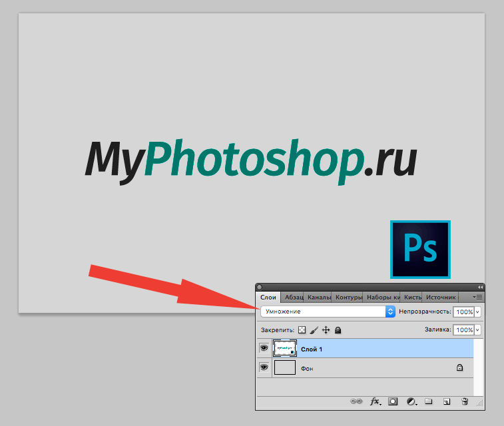Toggle visibility of the Фон layer
The height and width of the screenshot is (426, 504).
(264, 367)
